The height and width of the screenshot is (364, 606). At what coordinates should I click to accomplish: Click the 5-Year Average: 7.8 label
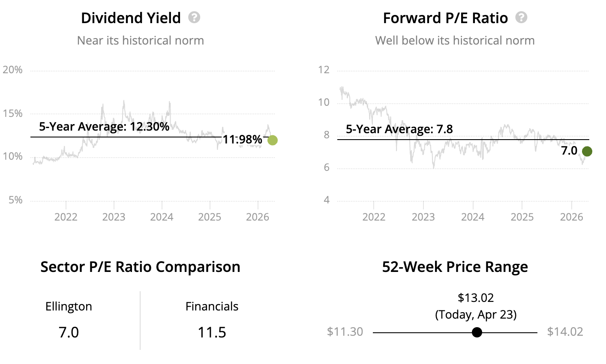(x=399, y=129)
